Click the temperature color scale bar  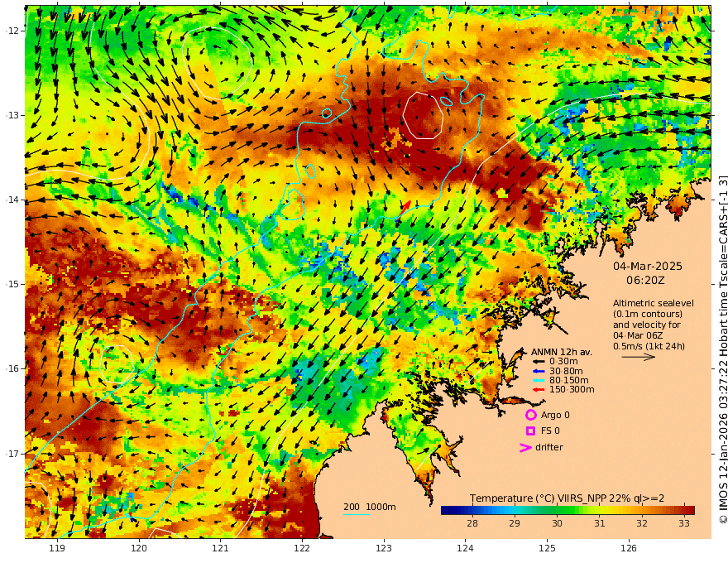coord(568,510)
